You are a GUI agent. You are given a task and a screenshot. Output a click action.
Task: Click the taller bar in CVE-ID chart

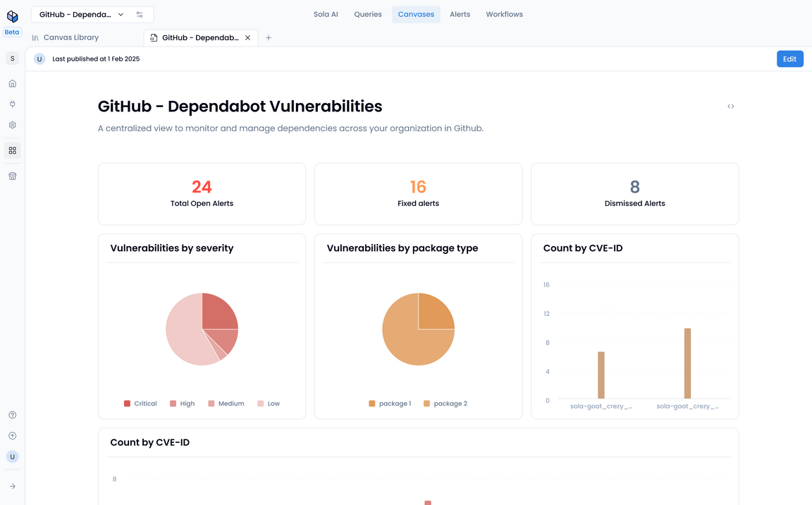pyautogui.click(x=688, y=363)
